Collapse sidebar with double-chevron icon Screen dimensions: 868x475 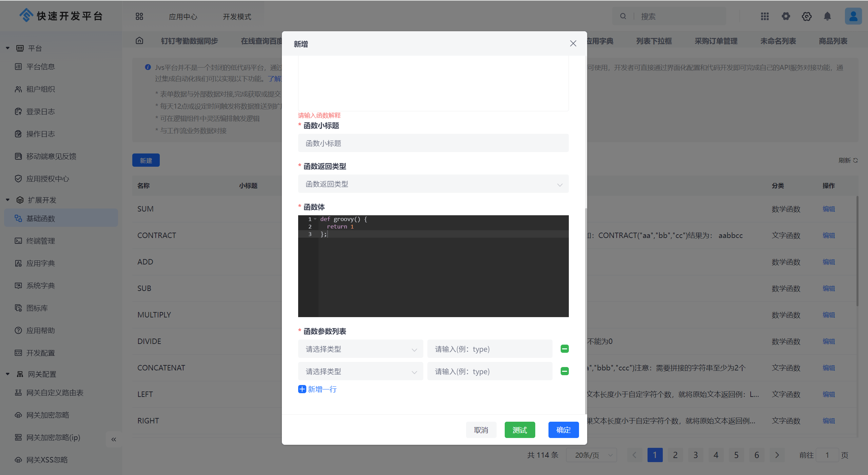(114, 439)
